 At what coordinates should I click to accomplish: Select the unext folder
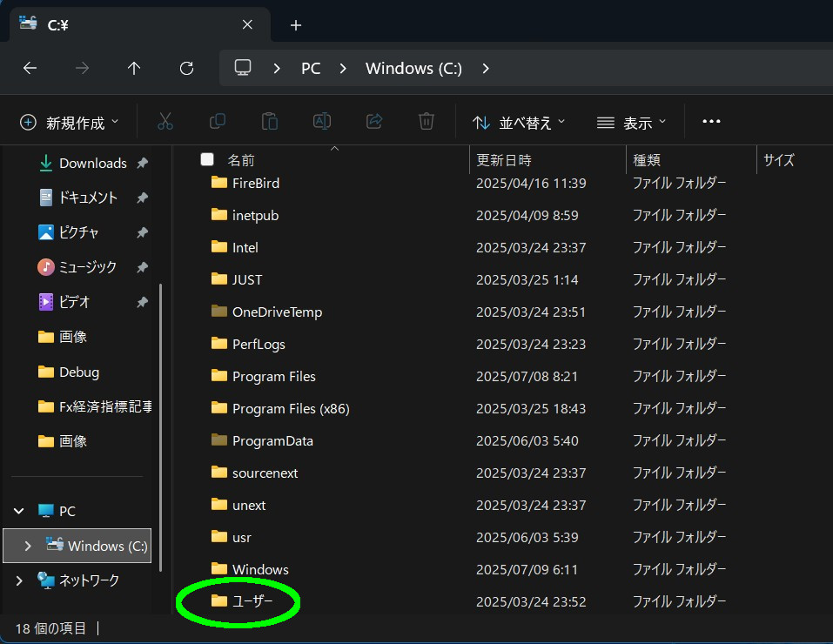pos(249,506)
